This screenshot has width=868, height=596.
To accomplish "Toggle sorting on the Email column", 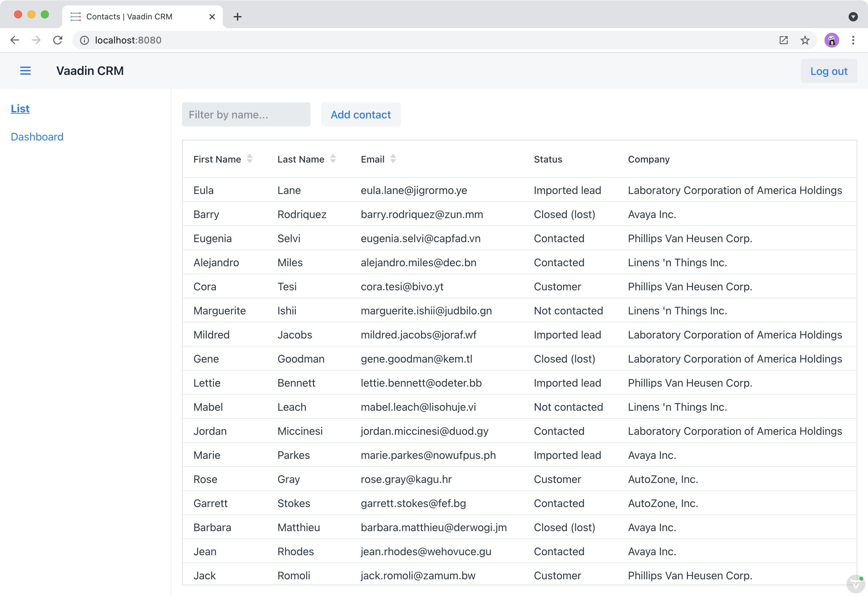I will [393, 159].
